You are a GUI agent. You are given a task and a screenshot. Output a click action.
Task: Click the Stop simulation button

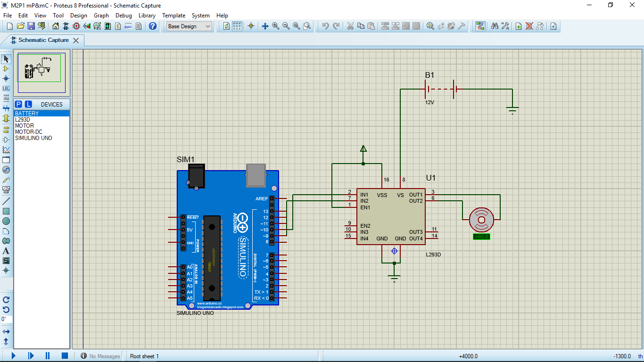coord(65,356)
